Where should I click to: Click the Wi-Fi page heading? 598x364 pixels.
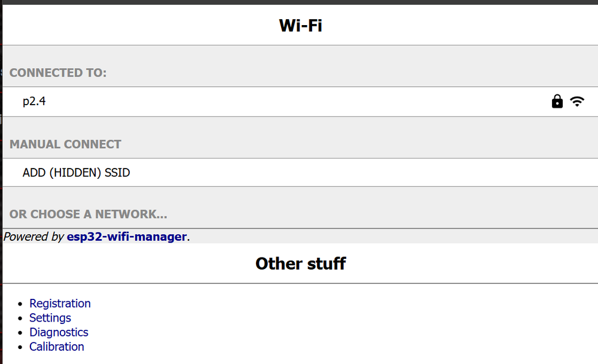click(300, 25)
